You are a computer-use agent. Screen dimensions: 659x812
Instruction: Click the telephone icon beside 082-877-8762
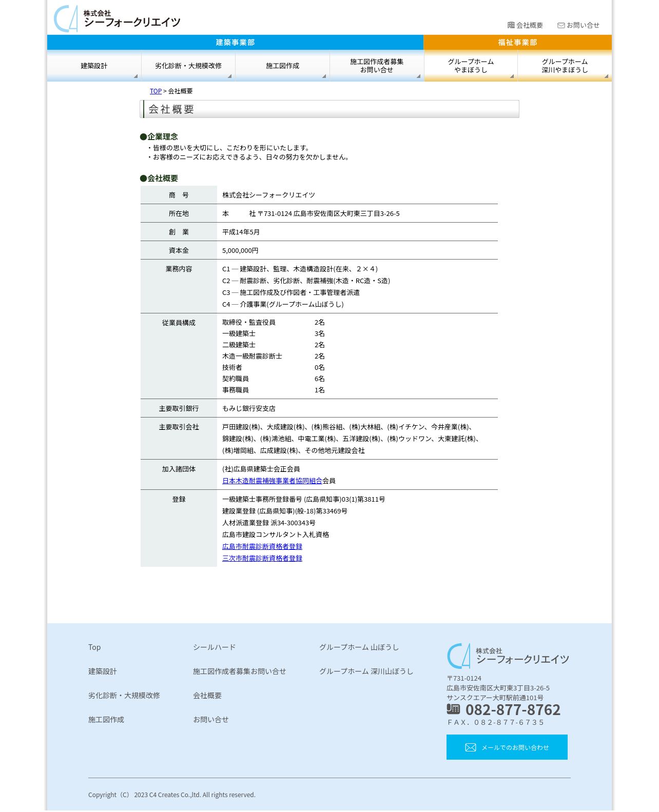tap(453, 709)
